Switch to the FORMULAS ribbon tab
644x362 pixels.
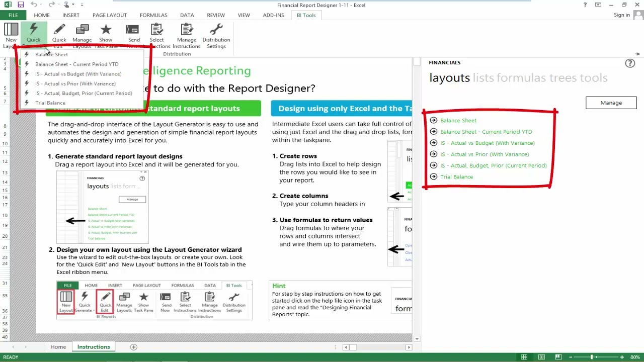pos(153,15)
